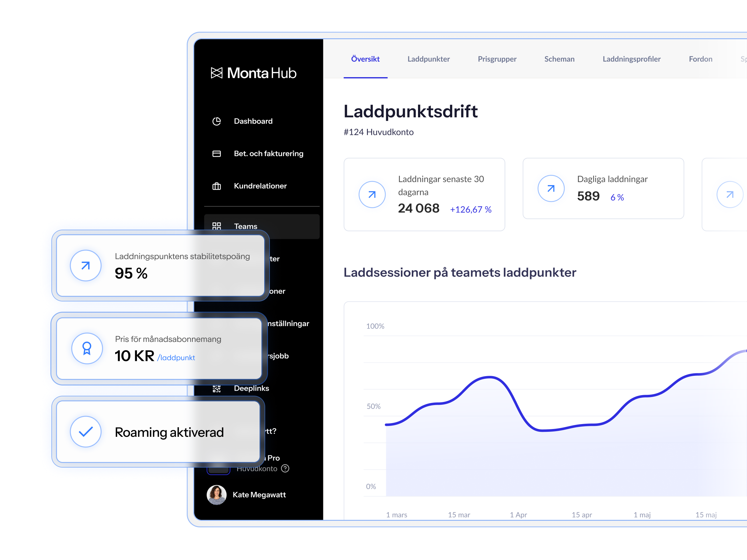Click the 589 daily charges value
Viewport: 747px width, 560px height.
click(588, 196)
